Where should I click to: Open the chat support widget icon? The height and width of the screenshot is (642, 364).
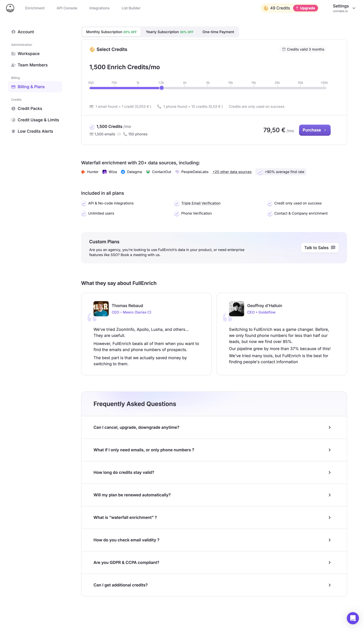pos(353,618)
